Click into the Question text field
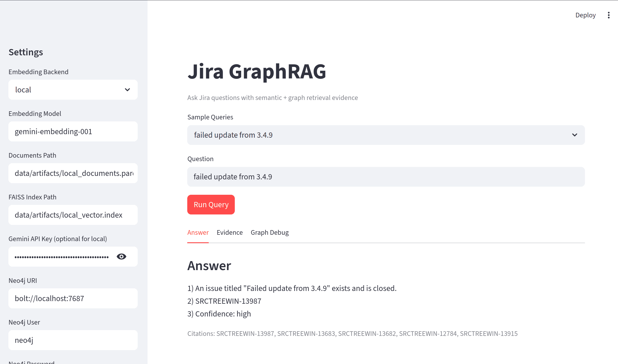The height and width of the screenshot is (364, 618). [x=386, y=177]
